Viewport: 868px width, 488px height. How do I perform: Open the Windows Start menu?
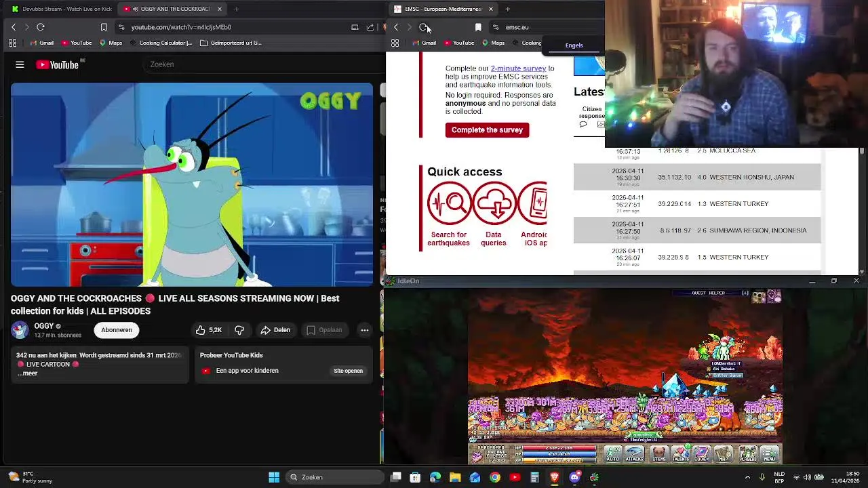tap(274, 477)
